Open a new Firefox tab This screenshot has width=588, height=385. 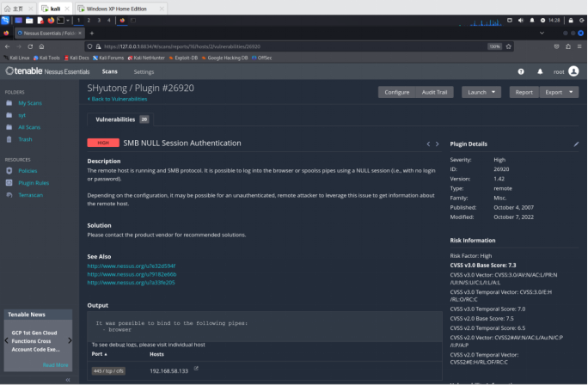[91, 33]
